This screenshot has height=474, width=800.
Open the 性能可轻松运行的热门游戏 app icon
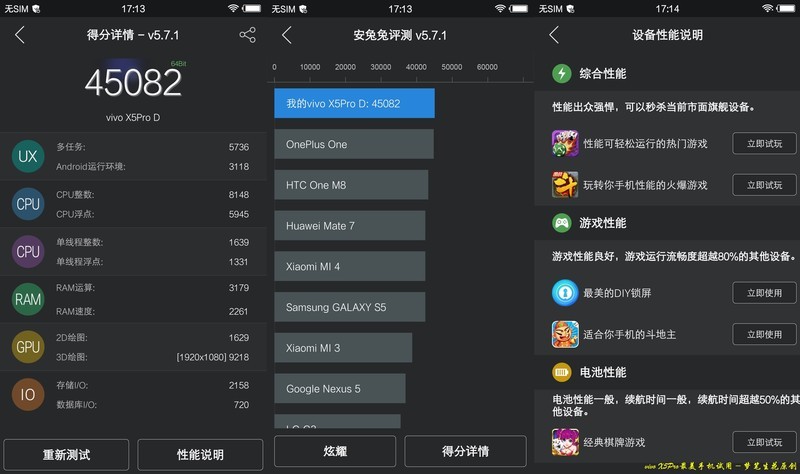(x=565, y=143)
